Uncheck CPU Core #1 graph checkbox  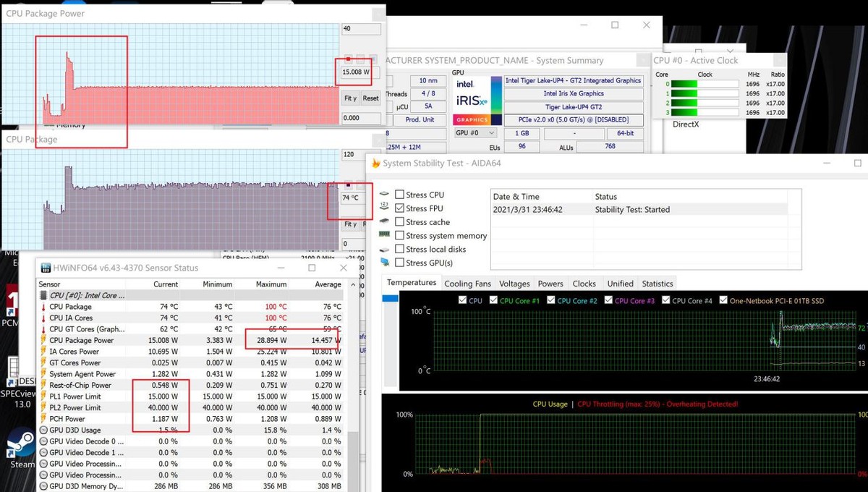click(493, 300)
